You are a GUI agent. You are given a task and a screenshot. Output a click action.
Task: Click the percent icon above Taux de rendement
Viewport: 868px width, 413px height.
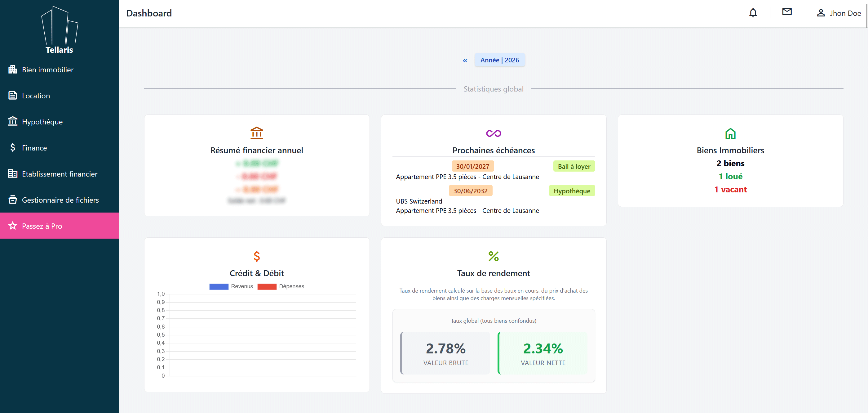pos(493,256)
